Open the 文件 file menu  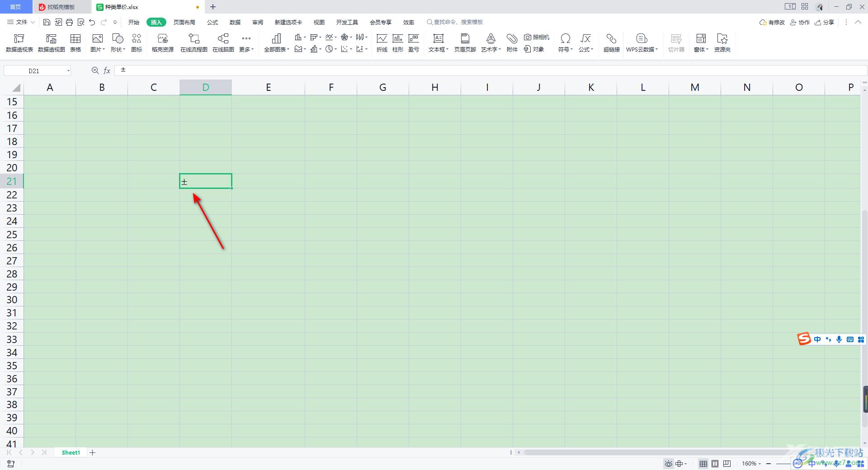pyautogui.click(x=21, y=22)
